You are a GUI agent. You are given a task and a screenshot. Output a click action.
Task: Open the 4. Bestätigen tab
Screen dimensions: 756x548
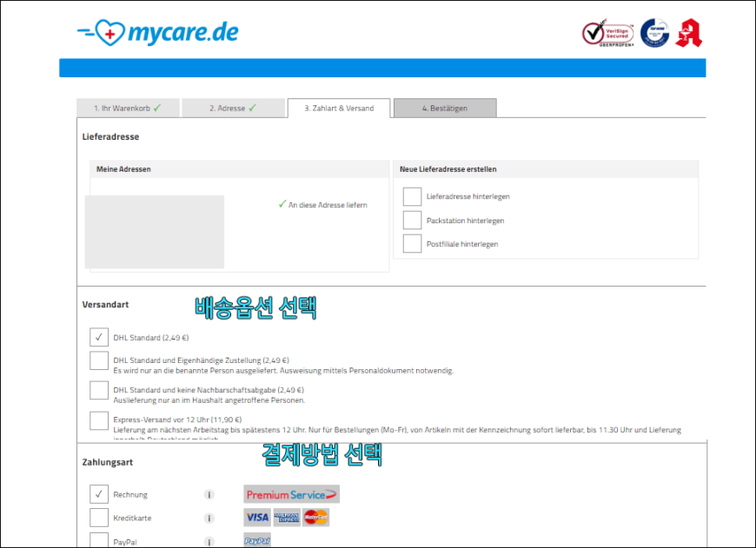(x=445, y=108)
